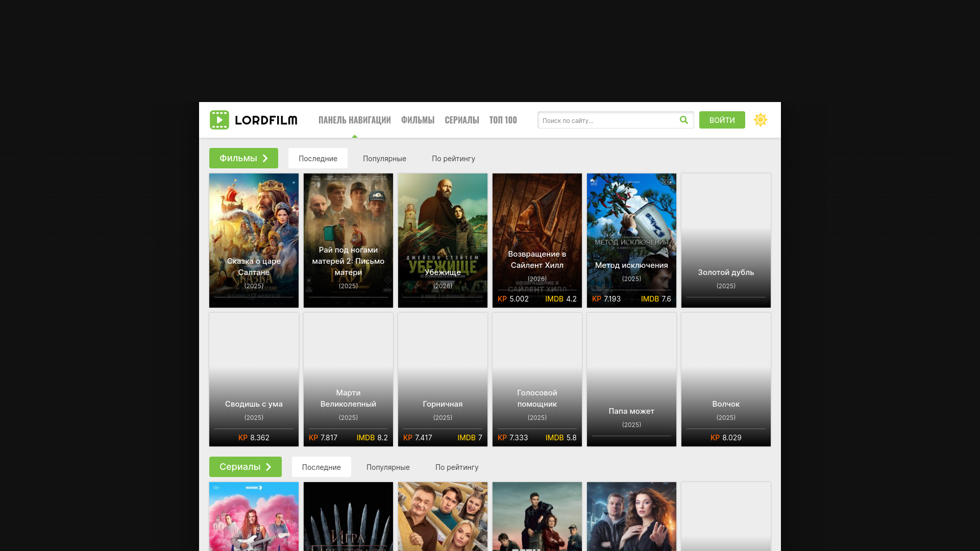Open Золотой дубль movie card
The height and width of the screenshot is (551, 980).
[726, 240]
